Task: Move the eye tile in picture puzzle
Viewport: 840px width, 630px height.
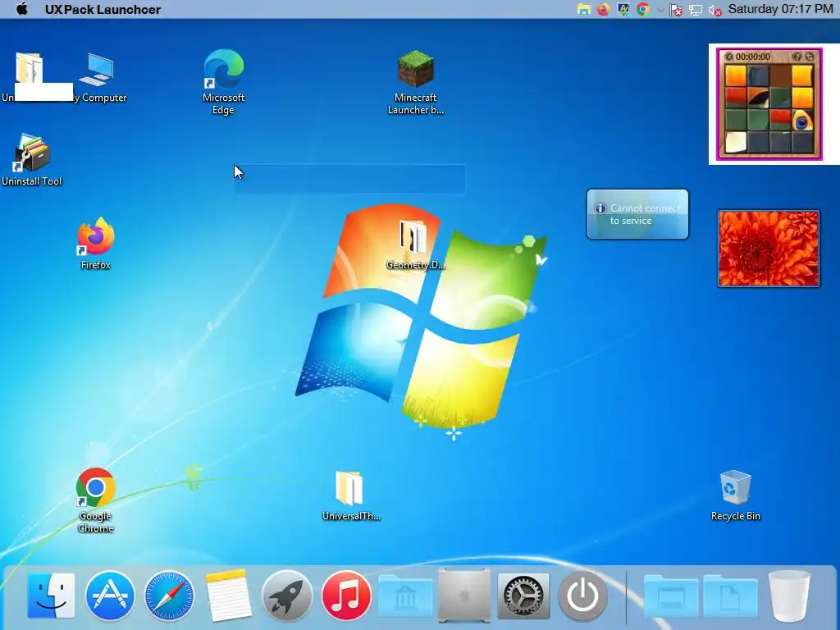Action: point(802,121)
